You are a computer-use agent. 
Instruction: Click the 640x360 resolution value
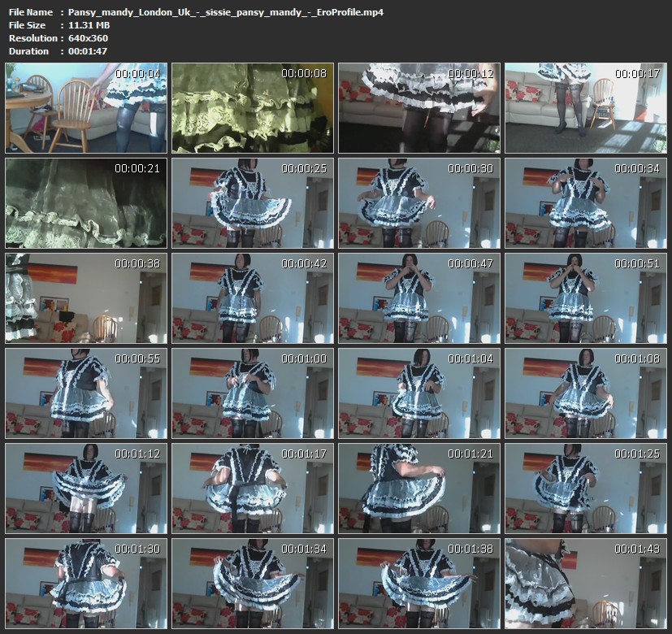(89, 38)
